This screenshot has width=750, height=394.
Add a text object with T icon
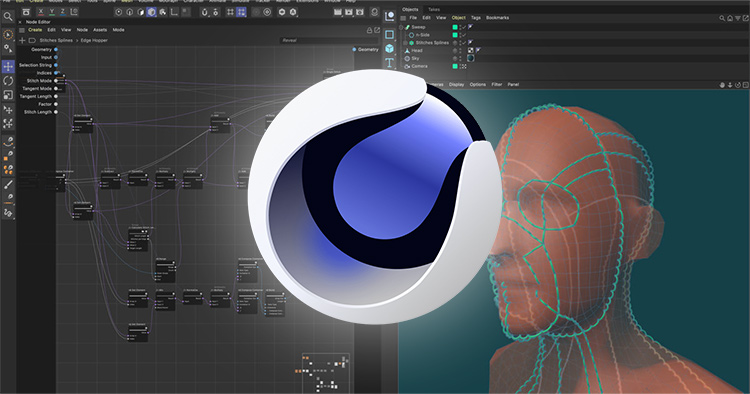point(389,63)
